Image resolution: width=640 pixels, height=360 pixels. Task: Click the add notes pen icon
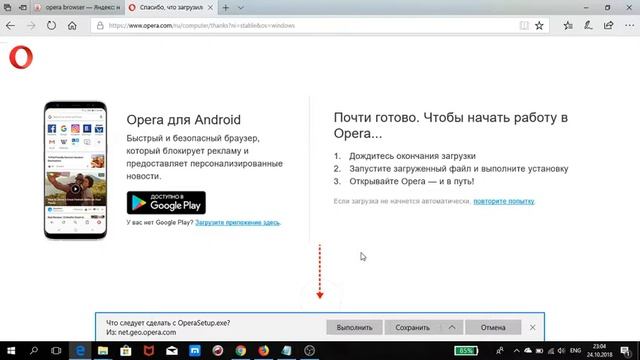[588, 26]
